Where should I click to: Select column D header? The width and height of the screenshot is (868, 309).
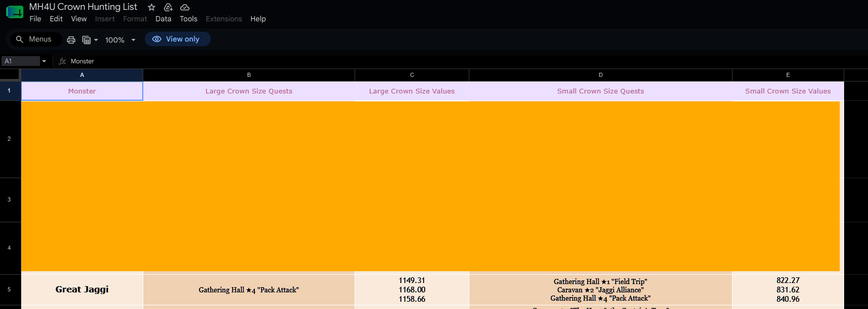(601, 75)
